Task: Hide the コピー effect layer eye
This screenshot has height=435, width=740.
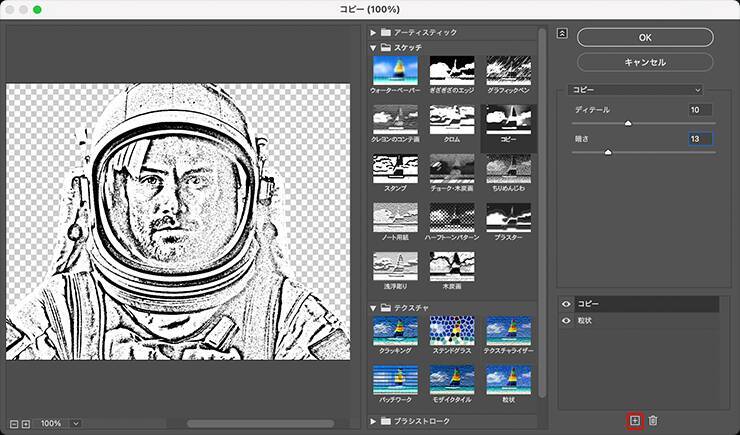Action: click(x=567, y=303)
